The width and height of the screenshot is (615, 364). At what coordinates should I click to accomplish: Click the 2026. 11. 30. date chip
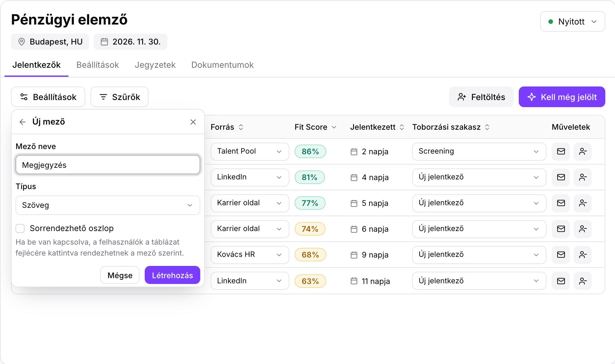pos(130,42)
